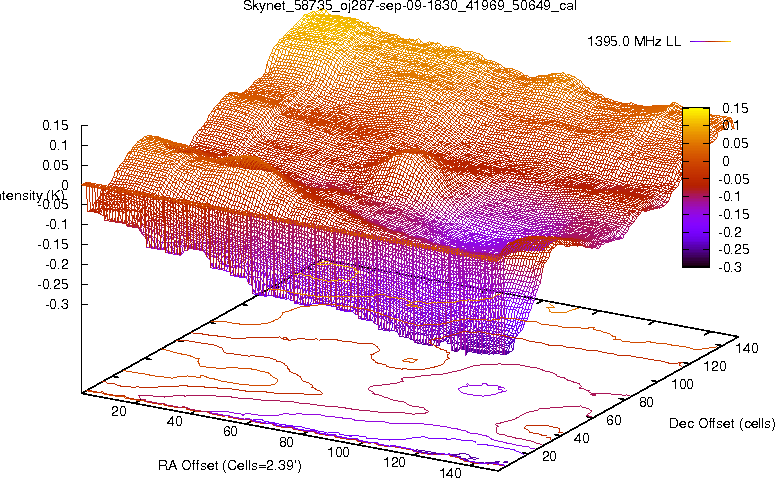Click the legend line sample beside 1395.0 MHz LL
The image size is (775, 478).
pyautogui.click(x=710, y=42)
